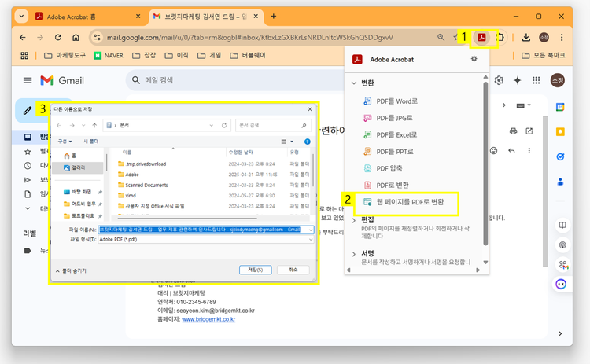This screenshot has height=364, width=590.
Task: Open 마케팅도구 bookmark folder
Action: coord(65,55)
